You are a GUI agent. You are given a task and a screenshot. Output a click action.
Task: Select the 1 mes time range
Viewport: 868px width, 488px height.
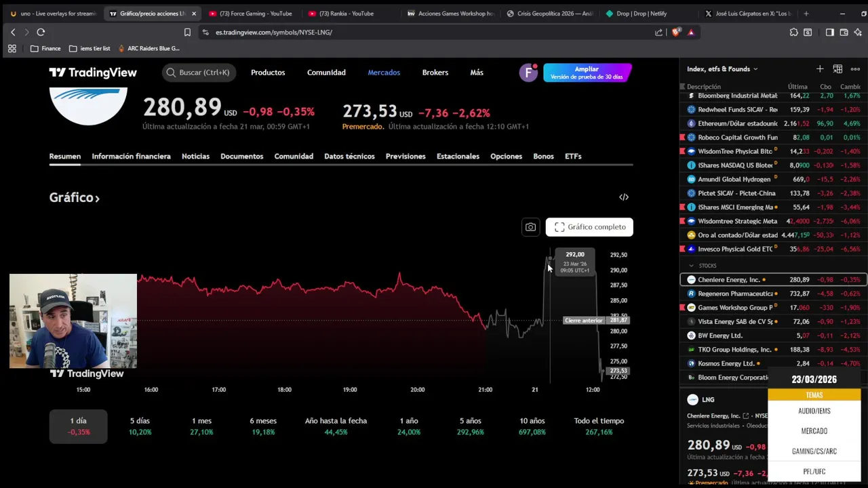click(x=201, y=426)
